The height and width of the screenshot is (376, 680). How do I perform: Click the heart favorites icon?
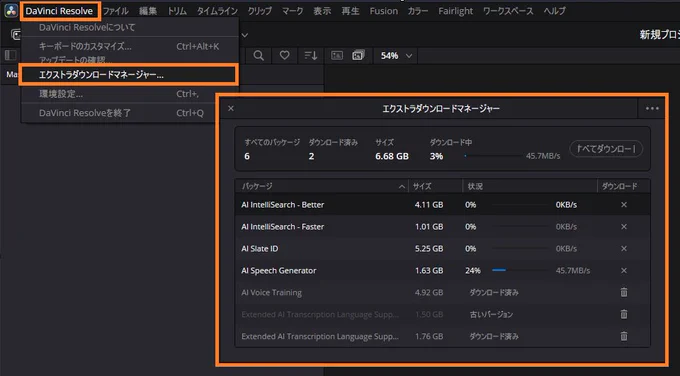point(284,56)
